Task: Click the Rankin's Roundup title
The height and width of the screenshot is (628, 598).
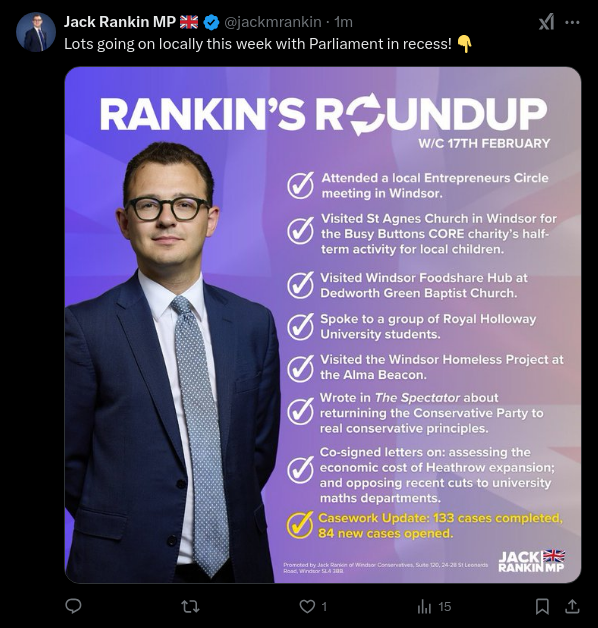Action: 324,114
